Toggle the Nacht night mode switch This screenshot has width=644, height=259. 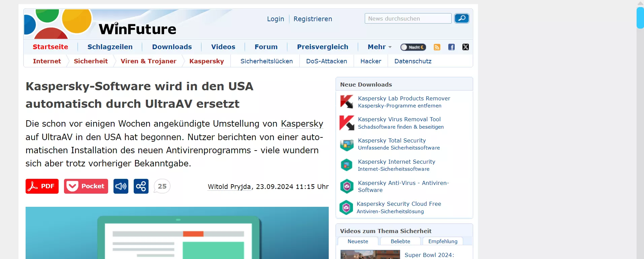pyautogui.click(x=413, y=47)
